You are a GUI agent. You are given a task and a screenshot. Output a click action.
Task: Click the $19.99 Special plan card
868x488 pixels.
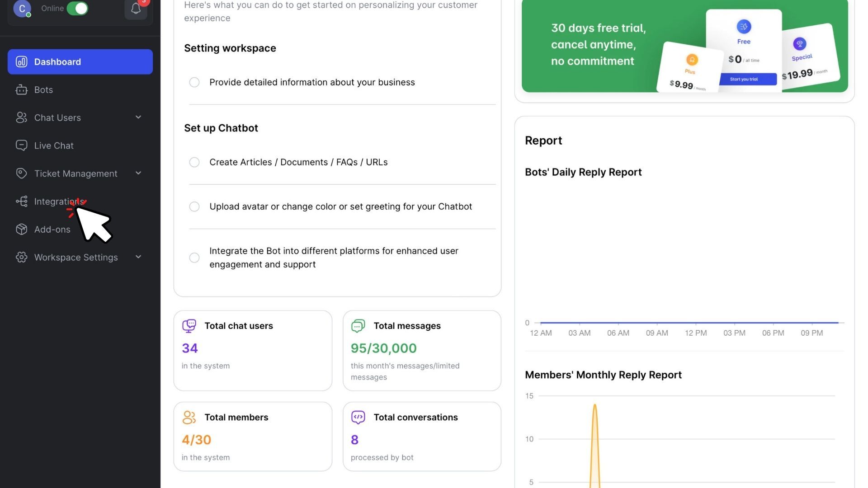810,58
